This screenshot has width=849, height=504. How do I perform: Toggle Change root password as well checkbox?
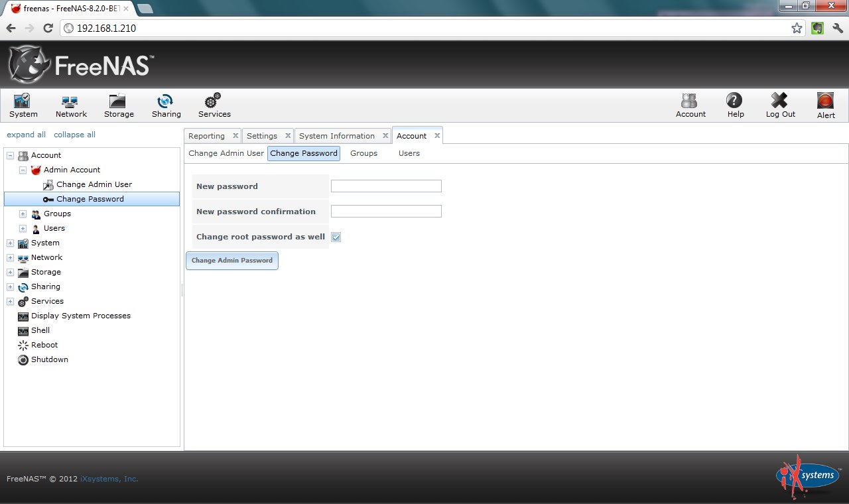[336, 237]
